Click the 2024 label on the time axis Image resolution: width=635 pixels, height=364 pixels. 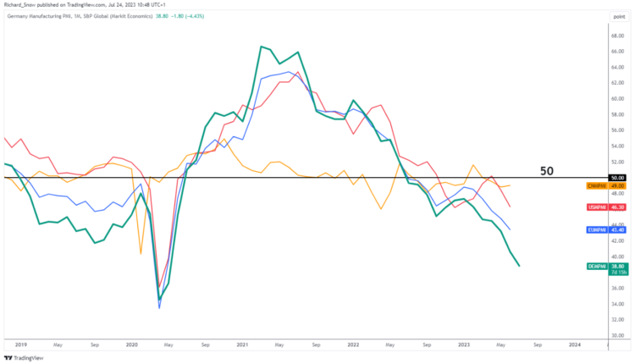point(575,345)
